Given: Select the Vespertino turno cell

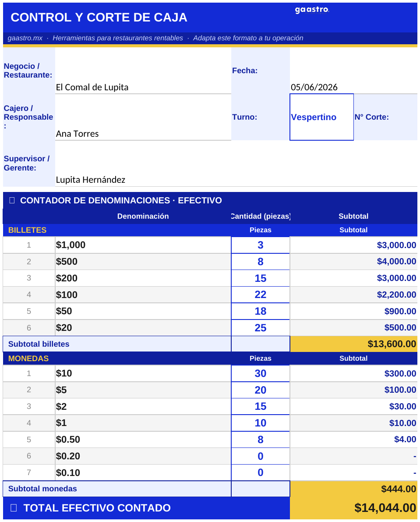Looking at the screenshot, I should click(321, 117).
